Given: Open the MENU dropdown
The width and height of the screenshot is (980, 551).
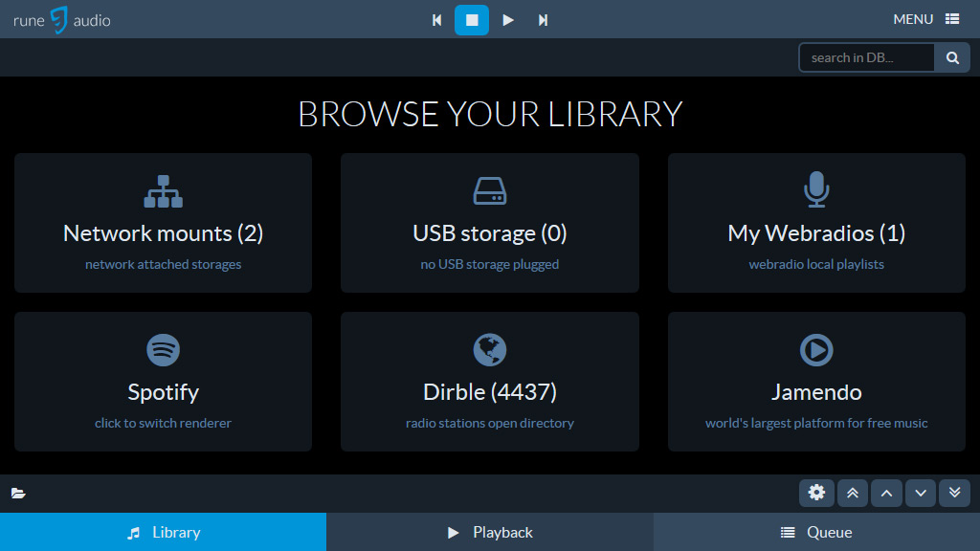Looking at the screenshot, I should (925, 19).
